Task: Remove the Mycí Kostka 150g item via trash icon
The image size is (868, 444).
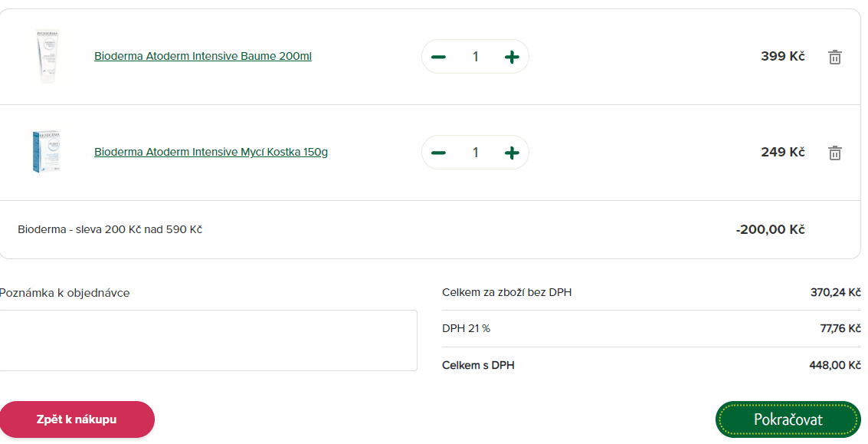Action: 835,153
